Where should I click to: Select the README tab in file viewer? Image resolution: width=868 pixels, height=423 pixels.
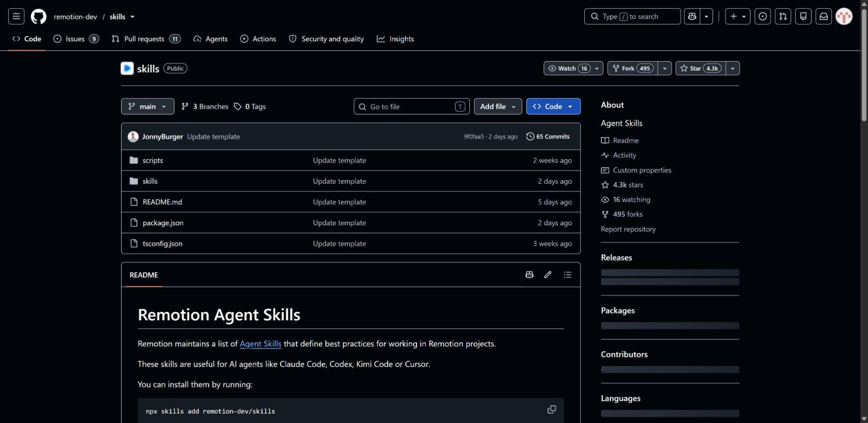144,275
